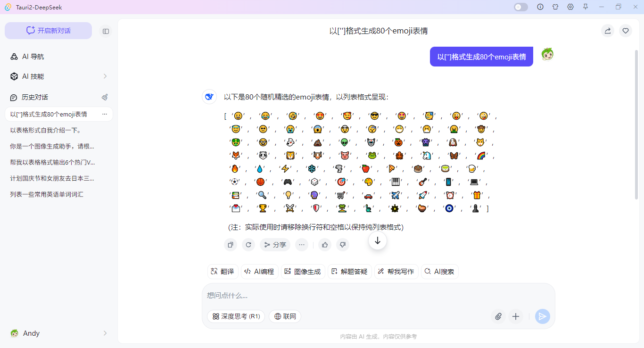
Task: Regenerate the response with refresh icon
Action: (x=248, y=245)
